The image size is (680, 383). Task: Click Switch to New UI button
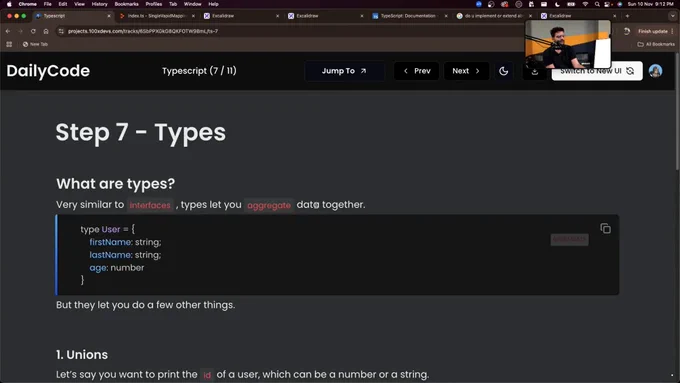coord(597,71)
